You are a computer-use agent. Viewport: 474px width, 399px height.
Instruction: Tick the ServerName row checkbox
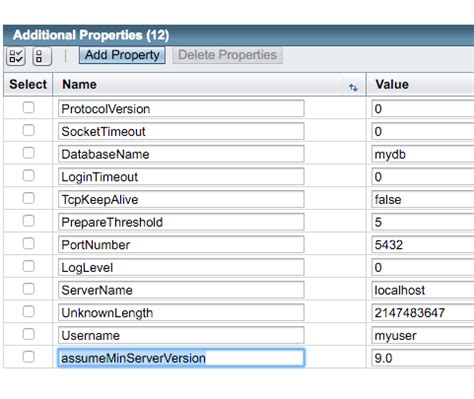28,289
